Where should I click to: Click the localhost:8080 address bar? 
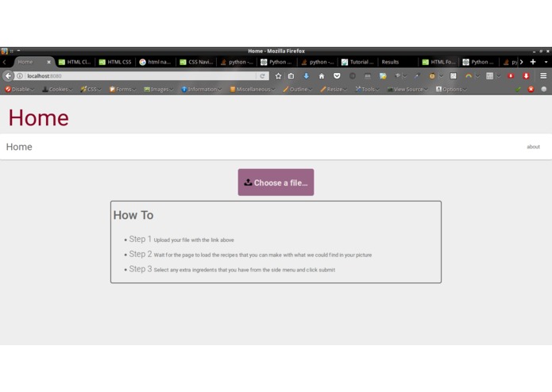tap(141, 76)
